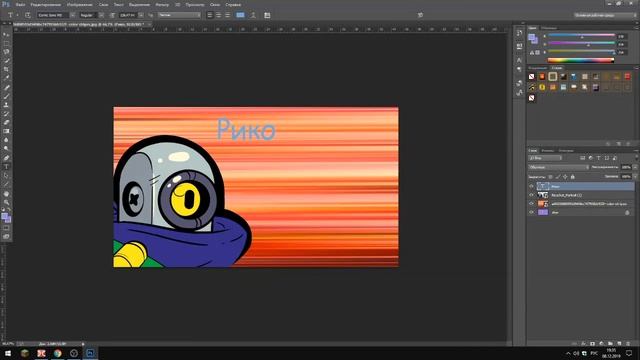This screenshot has width=640, height=360.
Task: Hide the bottom фон layer
Action: click(531, 212)
